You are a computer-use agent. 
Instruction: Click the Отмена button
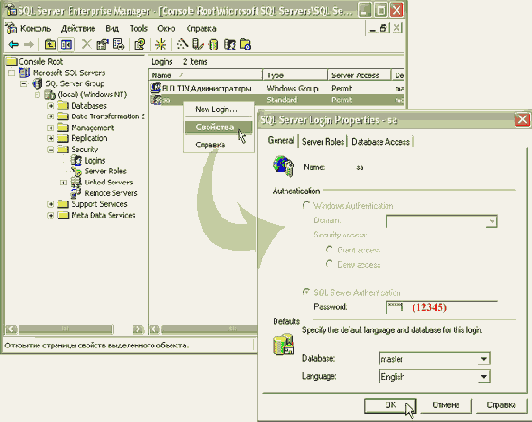(x=446, y=405)
